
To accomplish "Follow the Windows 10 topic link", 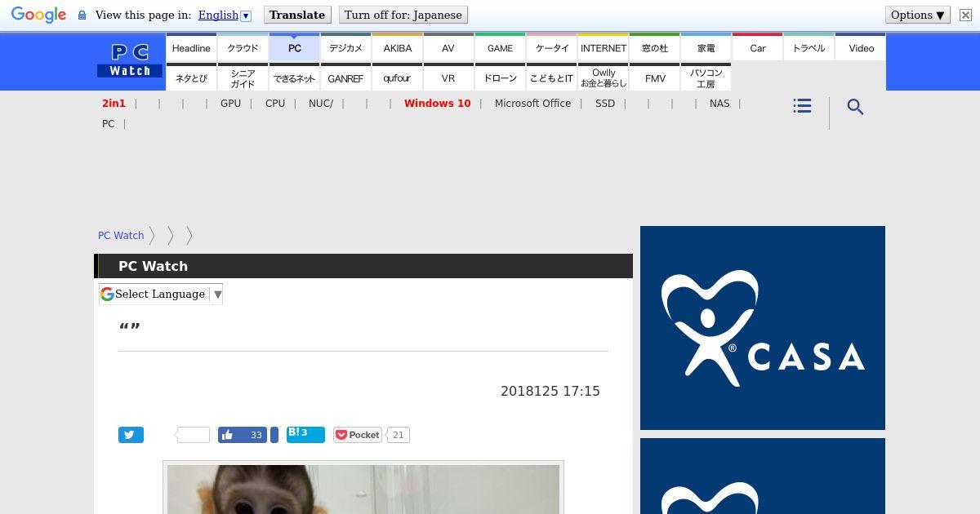I will click(x=437, y=104).
